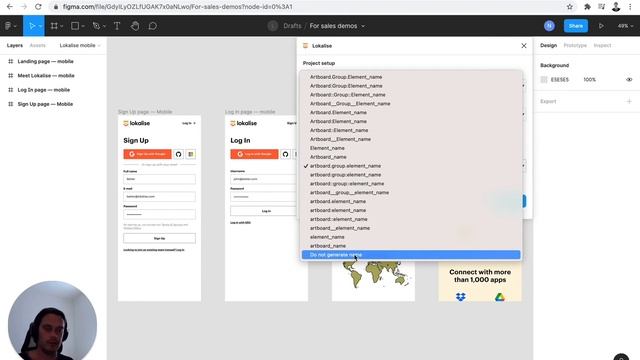This screenshot has height=360, width=640.
Task: Click the user avatar in Figma toolbar
Action: tap(549, 26)
